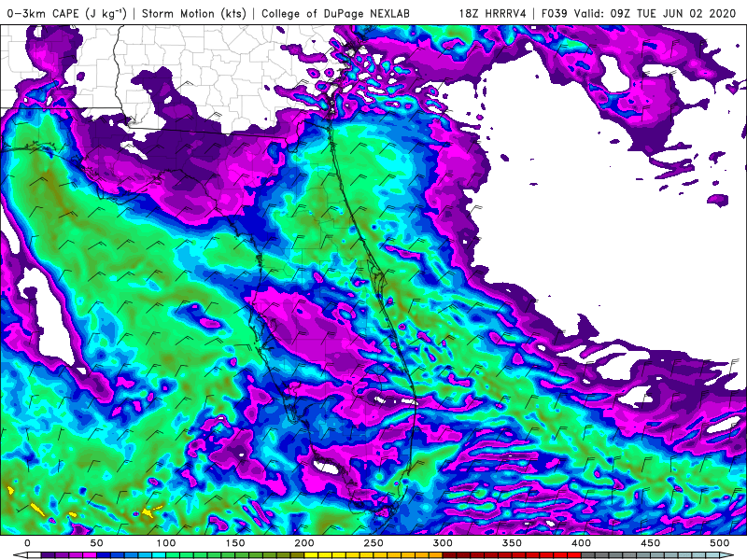Click the "18Z HRRRV4" model run label
This screenshot has width=747, height=560.
pos(492,13)
